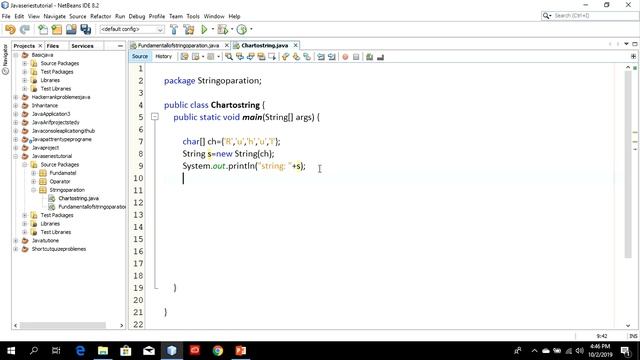The image size is (640, 360).
Task: Click the Open Project toolbar icon
Action: click(x=71, y=29)
